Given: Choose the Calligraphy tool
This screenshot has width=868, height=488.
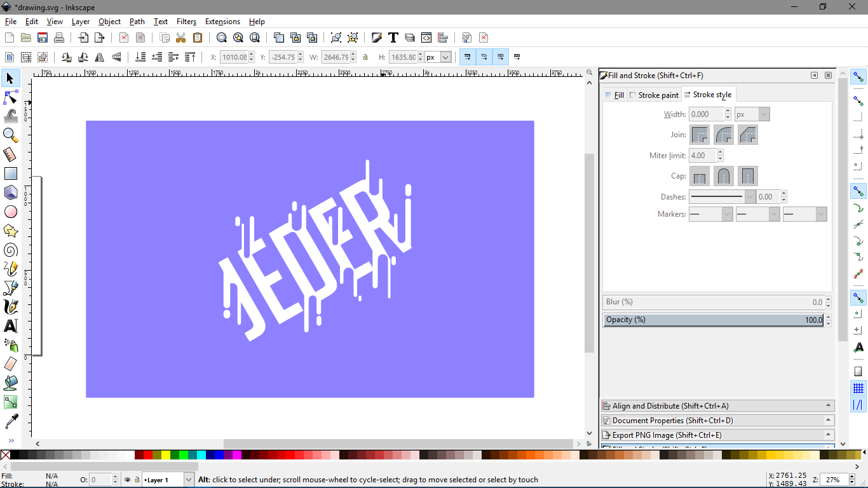Looking at the screenshot, I should (11, 307).
